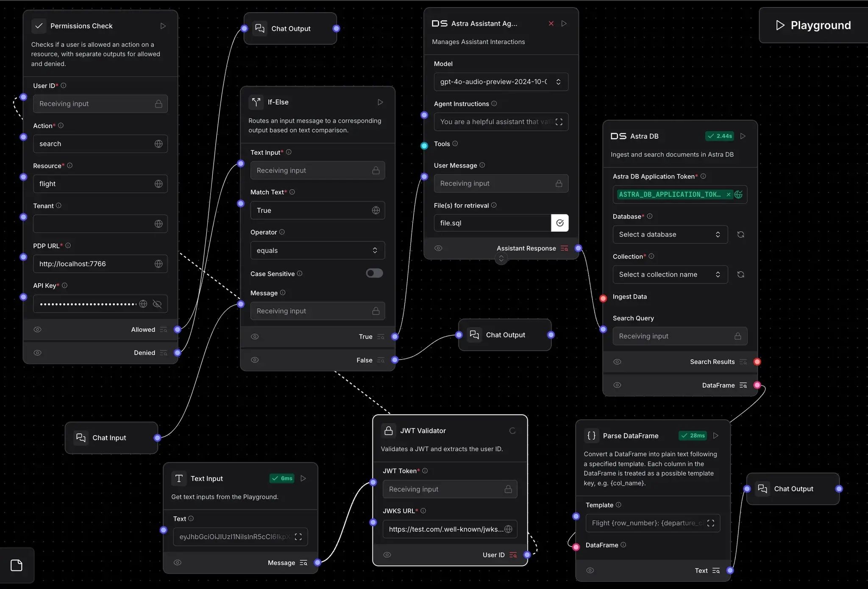Click the refresh icon beside Collection dropdown
The height and width of the screenshot is (589, 868).
(x=740, y=274)
